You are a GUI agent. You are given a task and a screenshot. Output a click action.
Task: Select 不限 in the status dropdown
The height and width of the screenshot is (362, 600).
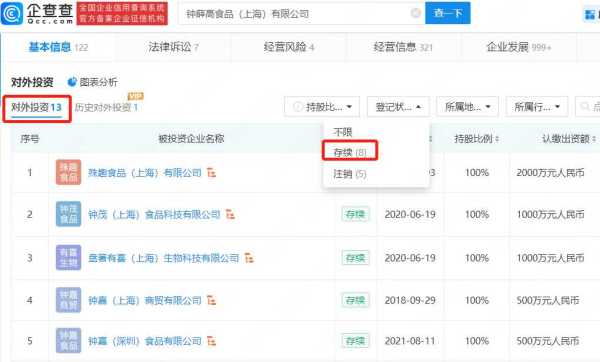coord(343,132)
